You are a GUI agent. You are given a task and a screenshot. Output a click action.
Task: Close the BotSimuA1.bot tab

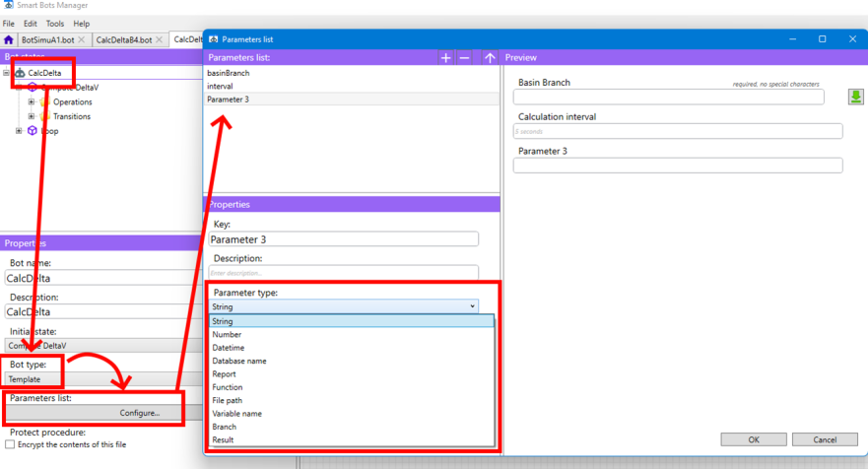point(84,40)
